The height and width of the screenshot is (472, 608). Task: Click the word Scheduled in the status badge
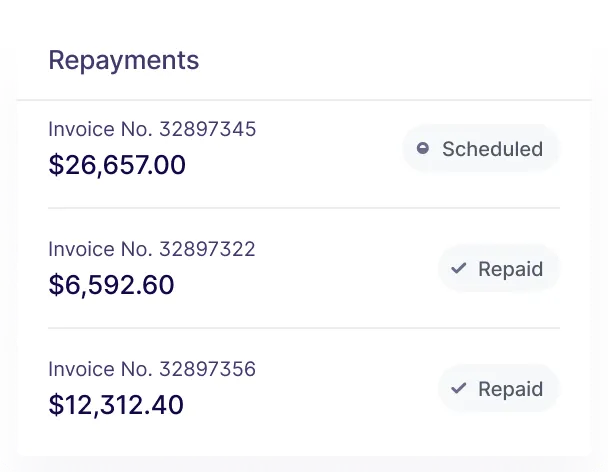pos(492,149)
